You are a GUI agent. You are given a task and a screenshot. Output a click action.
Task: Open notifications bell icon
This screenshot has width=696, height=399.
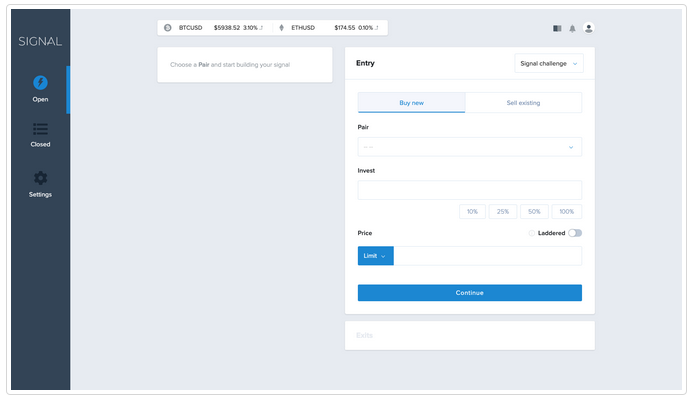(x=573, y=28)
